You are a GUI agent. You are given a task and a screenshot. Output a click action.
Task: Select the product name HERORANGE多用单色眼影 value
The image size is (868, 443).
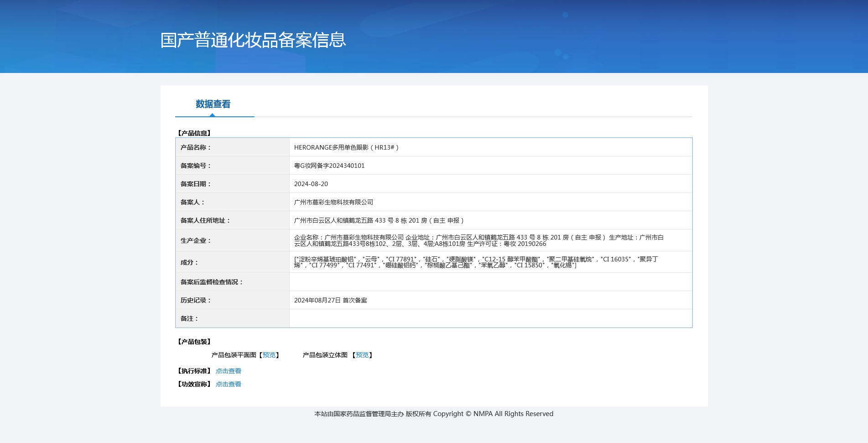[346, 147]
